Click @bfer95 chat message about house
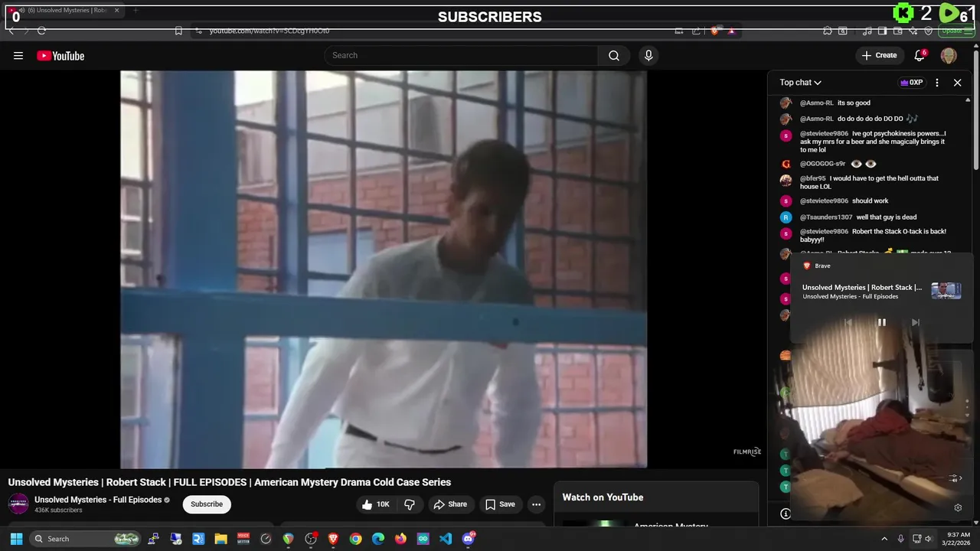 tap(869, 182)
